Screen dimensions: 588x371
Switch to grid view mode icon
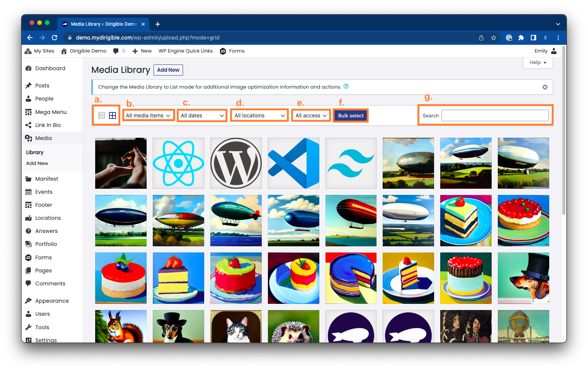(x=112, y=115)
